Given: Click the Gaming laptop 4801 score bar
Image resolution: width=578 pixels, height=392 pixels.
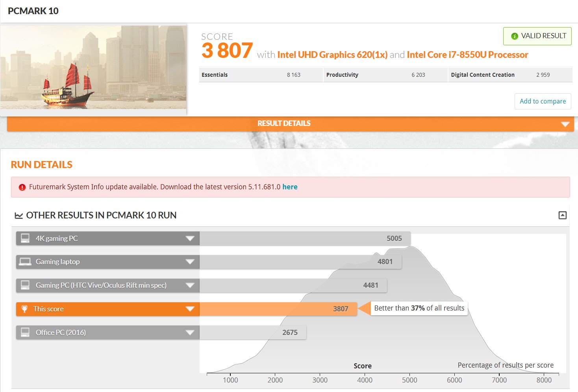Looking at the screenshot, I should (x=300, y=262).
